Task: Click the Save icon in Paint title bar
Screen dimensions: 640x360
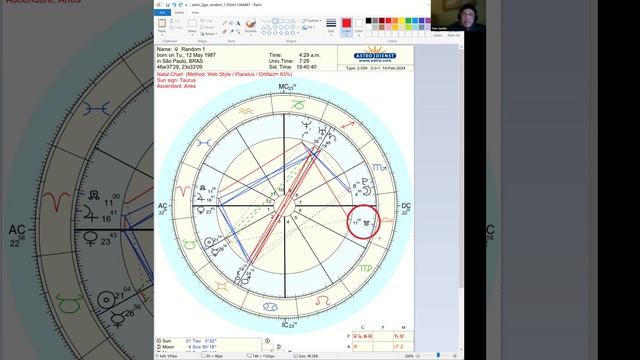Action: point(168,5)
